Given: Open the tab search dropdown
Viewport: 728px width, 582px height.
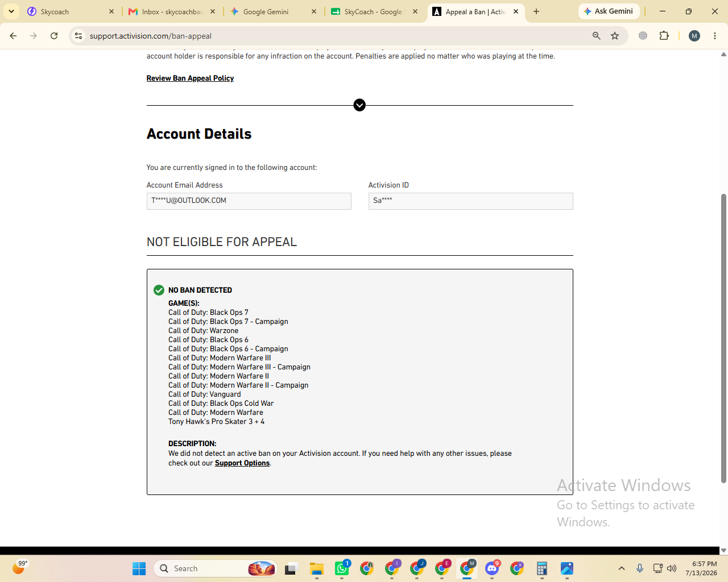Looking at the screenshot, I should 11,11.
